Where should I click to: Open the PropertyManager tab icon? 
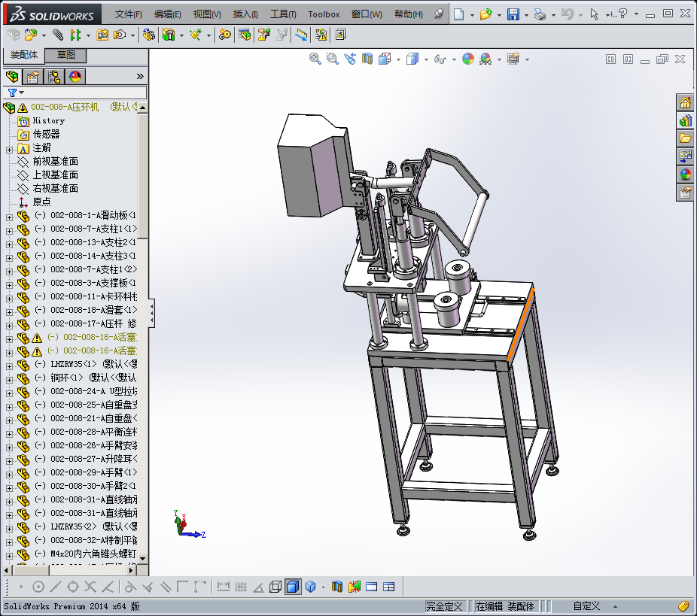tap(32, 77)
